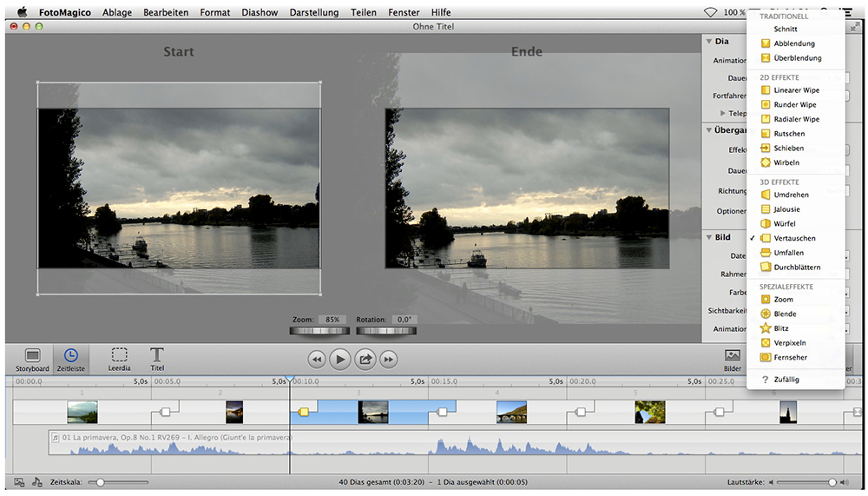Viewport: 868px width, 496px height.
Task: Select the Blitz special effect
Action: coord(780,328)
